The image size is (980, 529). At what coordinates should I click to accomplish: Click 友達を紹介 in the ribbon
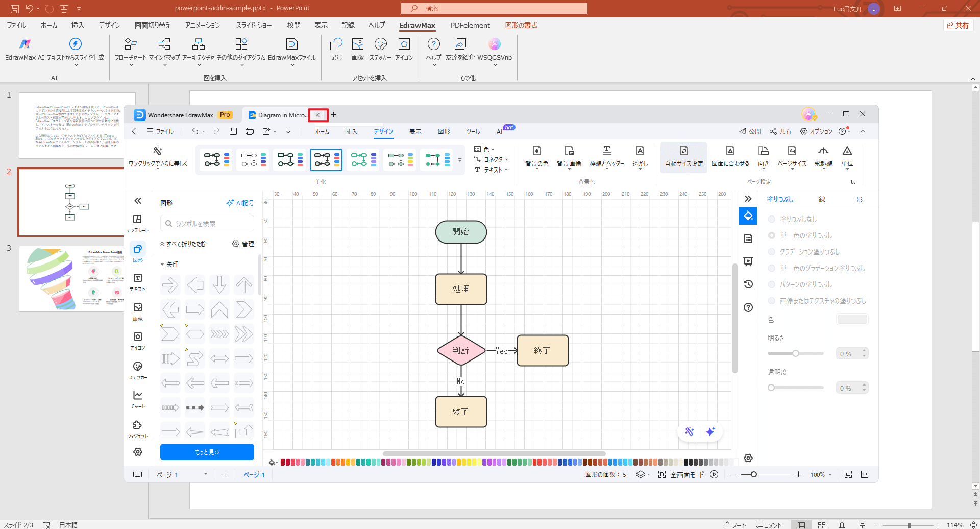[460, 50]
